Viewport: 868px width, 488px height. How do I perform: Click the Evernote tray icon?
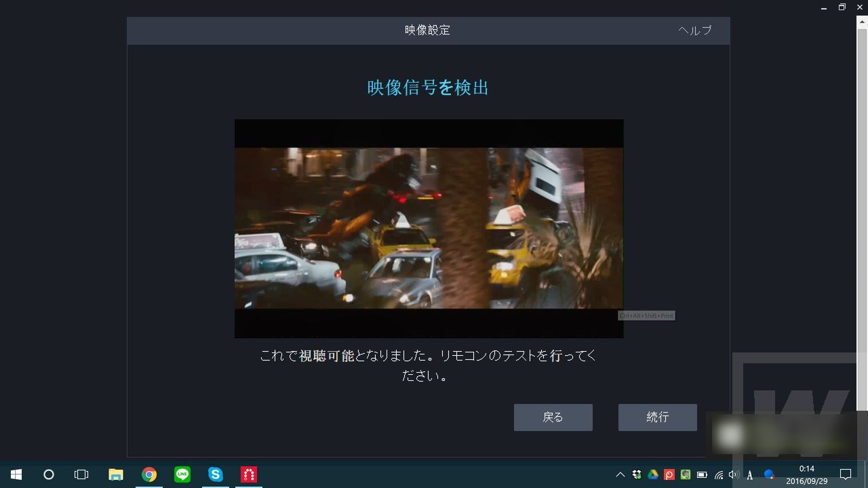[x=686, y=474]
